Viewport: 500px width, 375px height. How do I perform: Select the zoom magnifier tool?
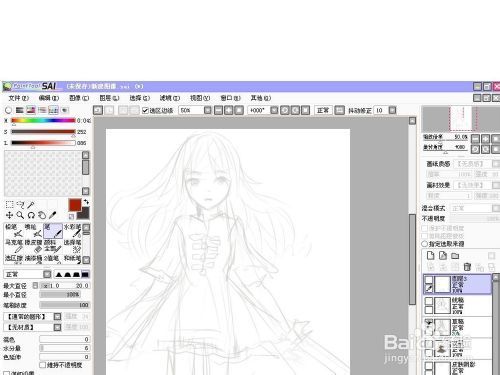(20, 215)
